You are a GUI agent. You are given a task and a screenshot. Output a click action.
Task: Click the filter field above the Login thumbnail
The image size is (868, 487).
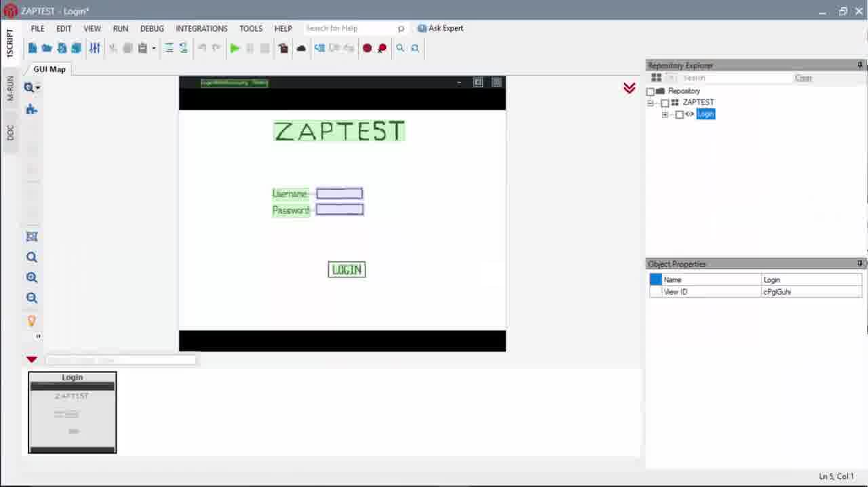coord(121,360)
